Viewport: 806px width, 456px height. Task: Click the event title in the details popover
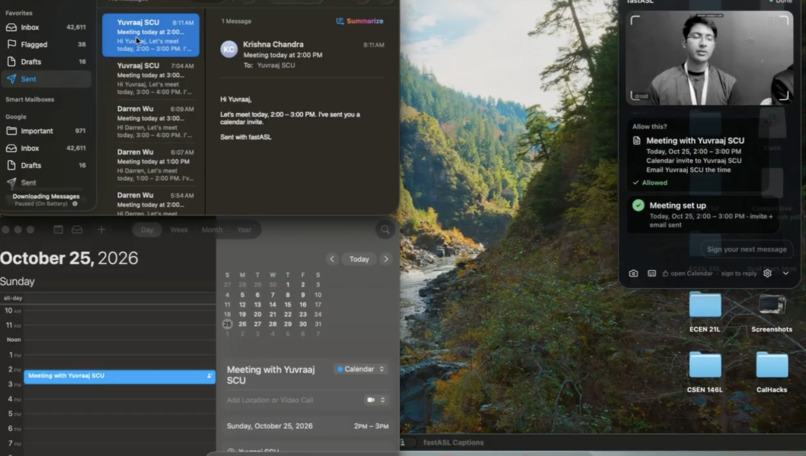pyautogui.click(x=271, y=375)
